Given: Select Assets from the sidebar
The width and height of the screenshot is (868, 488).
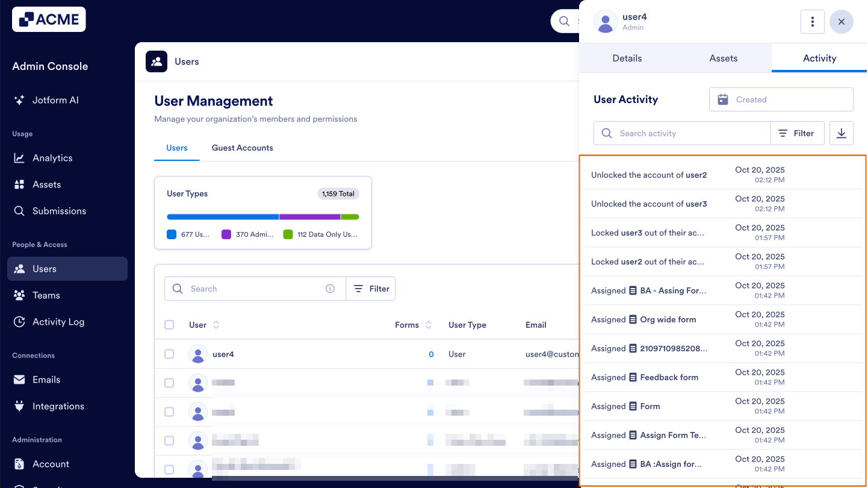Looking at the screenshot, I should click(48, 184).
